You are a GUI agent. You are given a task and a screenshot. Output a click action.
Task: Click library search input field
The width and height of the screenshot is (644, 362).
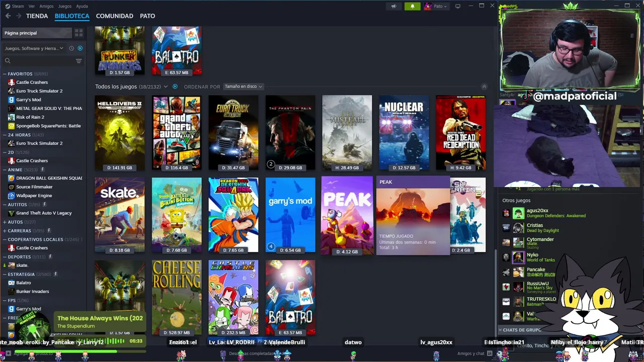pos(43,61)
